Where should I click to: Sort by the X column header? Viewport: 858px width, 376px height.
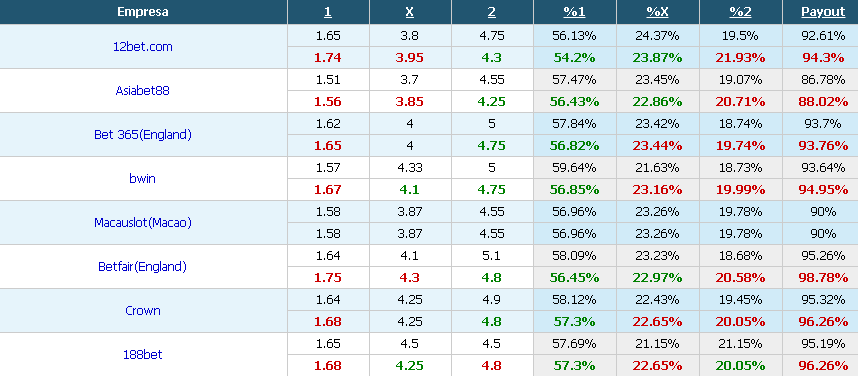409,12
